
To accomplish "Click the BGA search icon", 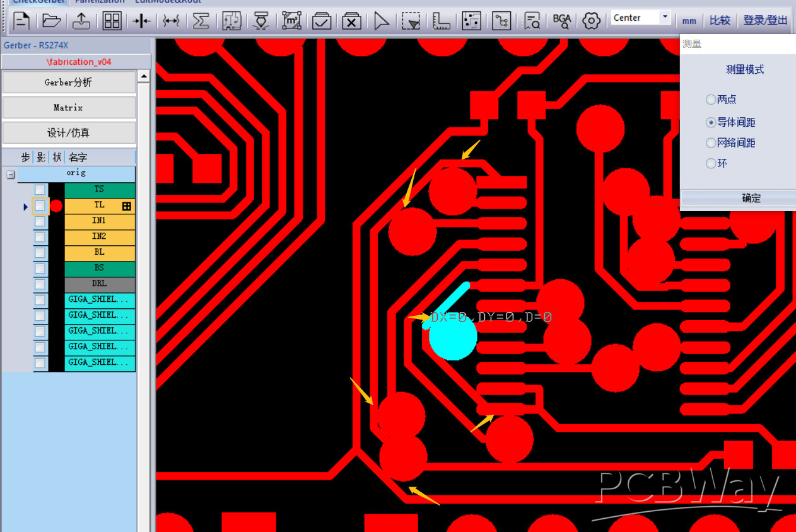I will 561,21.
